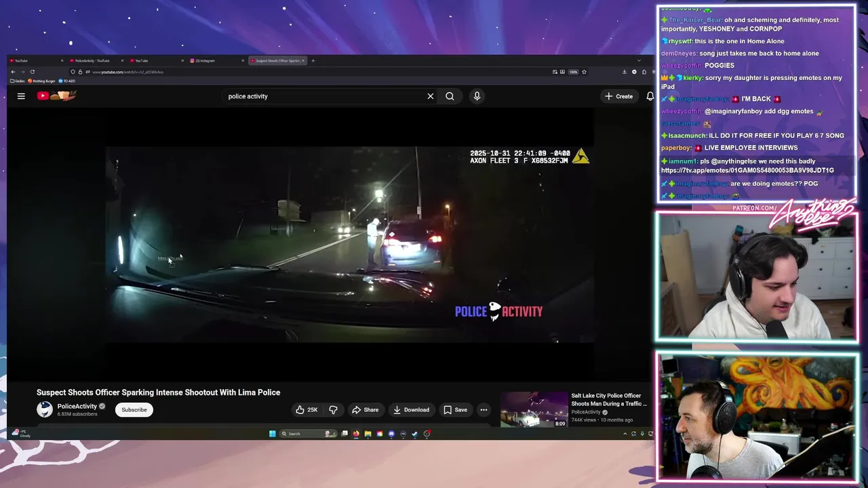Screen dimensions: 868x488
Task: Open the PoliceActivity channel avatar
Action: point(44,409)
